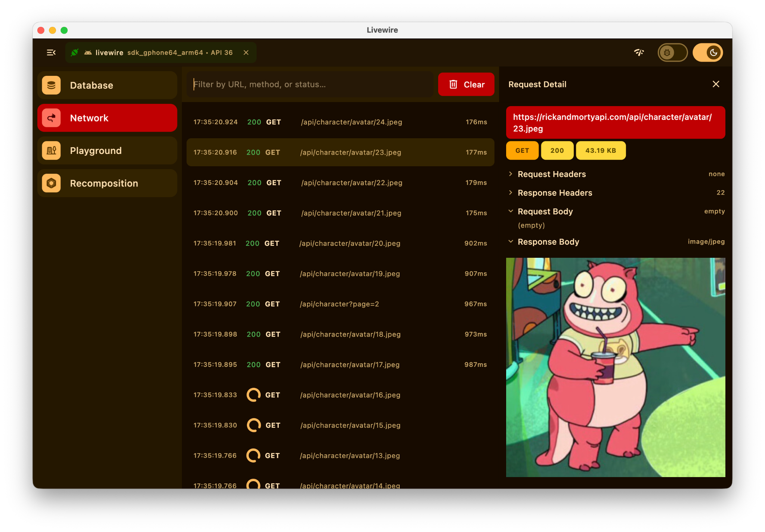This screenshot has width=765, height=532.
Task: Select the /api/character?page=2 request row
Action: click(340, 304)
